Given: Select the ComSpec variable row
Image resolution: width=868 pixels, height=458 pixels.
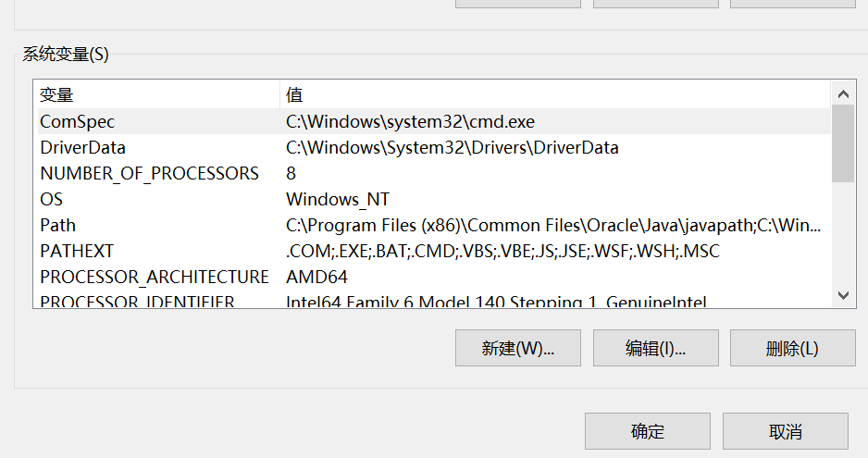Looking at the screenshot, I should tap(78, 121).
